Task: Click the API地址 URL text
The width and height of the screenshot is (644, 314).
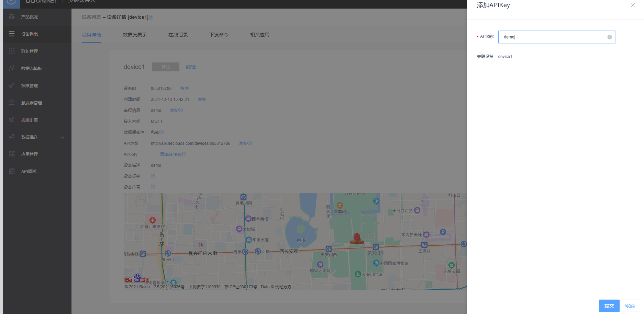Action: click(190, 143)
